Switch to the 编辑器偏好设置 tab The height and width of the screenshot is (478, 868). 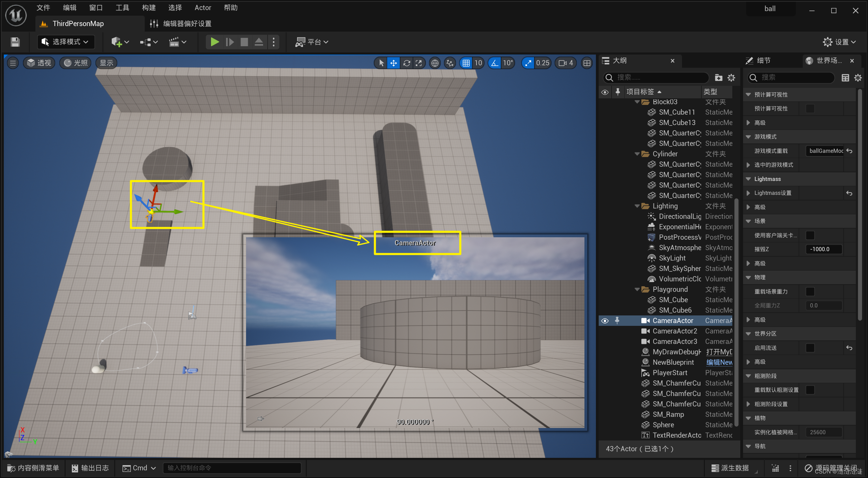point(187,24)
